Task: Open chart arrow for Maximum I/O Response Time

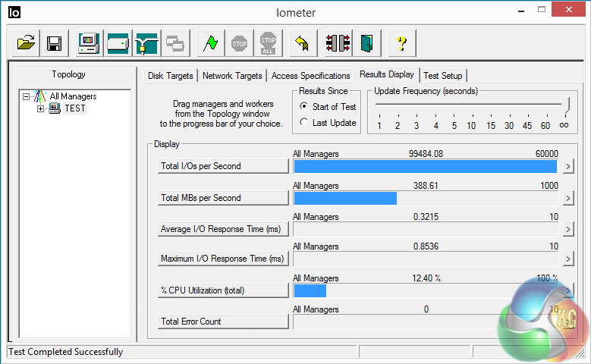Action: point(568,259)
